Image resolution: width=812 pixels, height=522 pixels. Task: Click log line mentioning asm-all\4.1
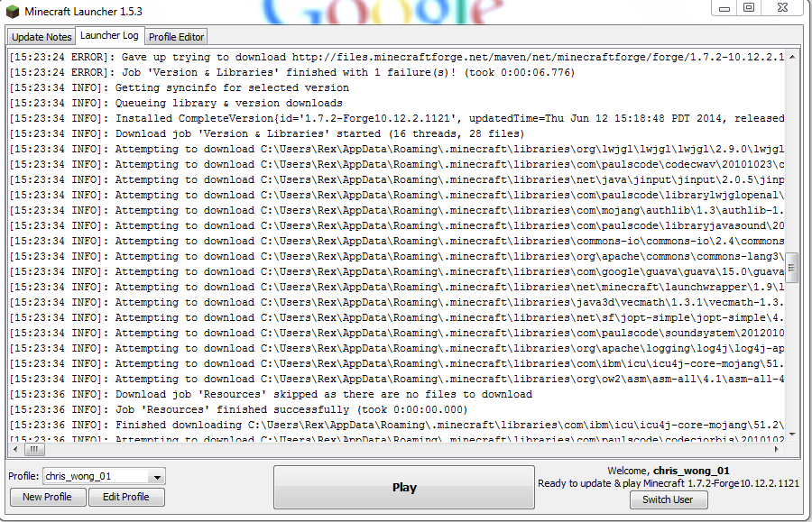click(x=397, y=380)
